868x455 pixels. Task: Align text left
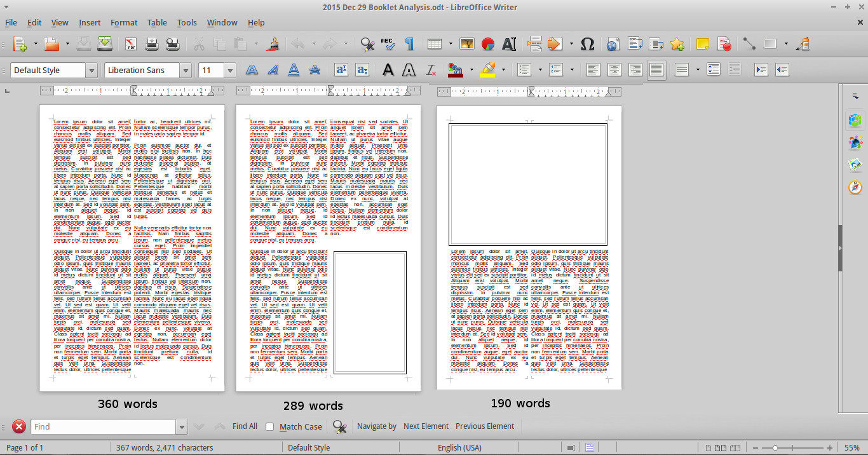[593, 70]
